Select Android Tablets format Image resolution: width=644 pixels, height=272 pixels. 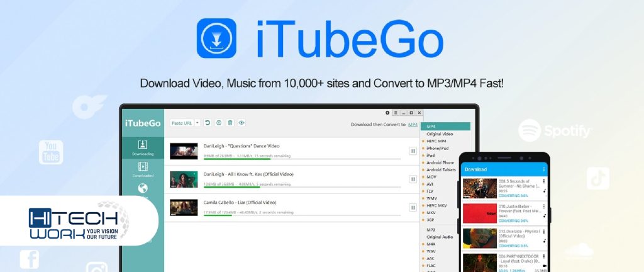point(441,170)
